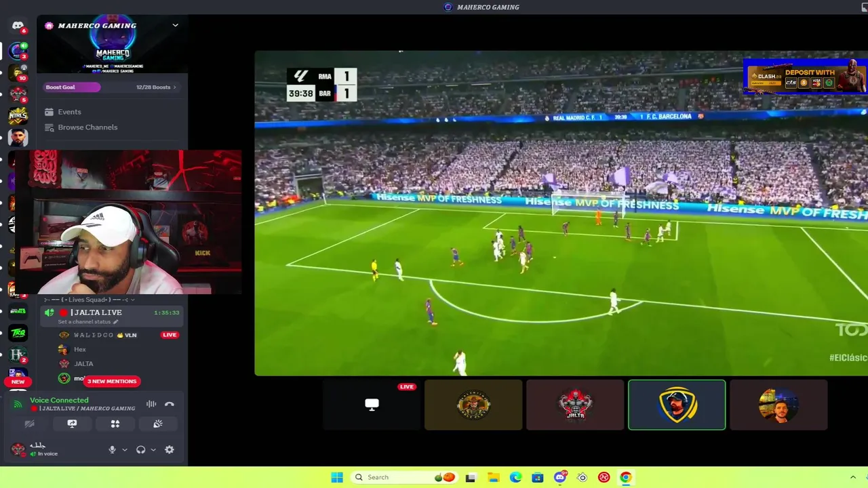Click the green voice connection signal icon
The image size is (868, 488).
(x=18, y=404)
